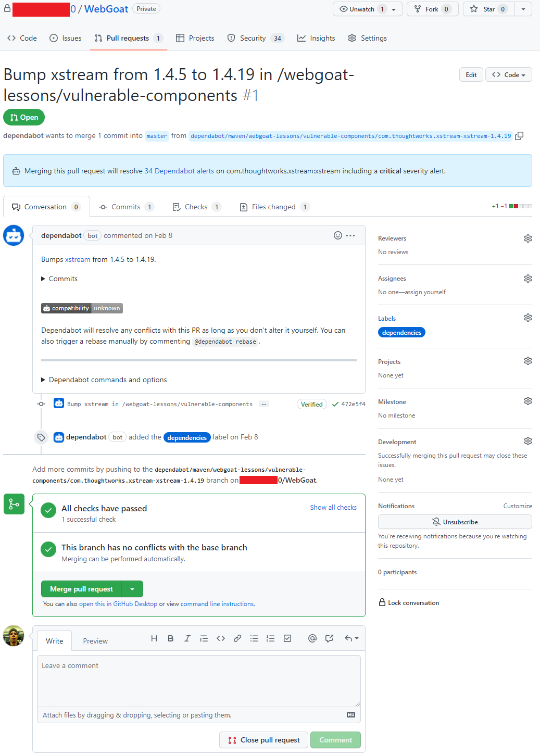
Task: Click the dependencies label in sidebar
Action: [401, 332]
